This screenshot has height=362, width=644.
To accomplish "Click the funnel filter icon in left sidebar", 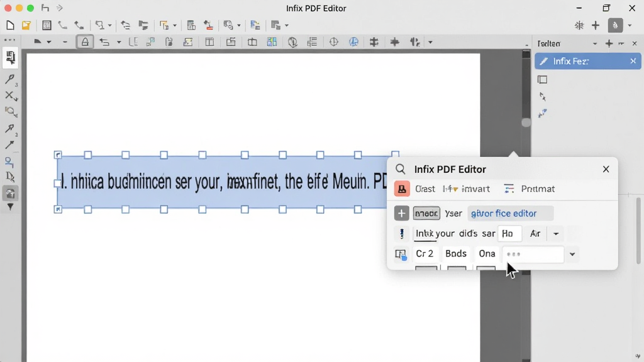I will point(10,207).
